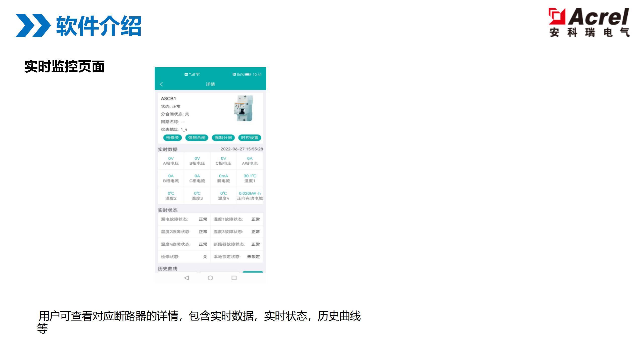644x362 pixels.
Task: Tap the 温度1 30.1℃ data cell
Action: [x=250, y=178]
